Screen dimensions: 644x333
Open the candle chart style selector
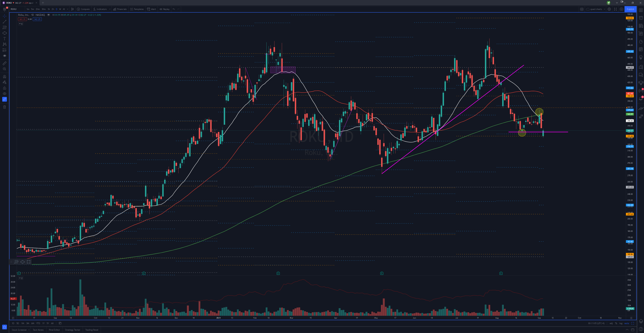click(x=72, y=9)
